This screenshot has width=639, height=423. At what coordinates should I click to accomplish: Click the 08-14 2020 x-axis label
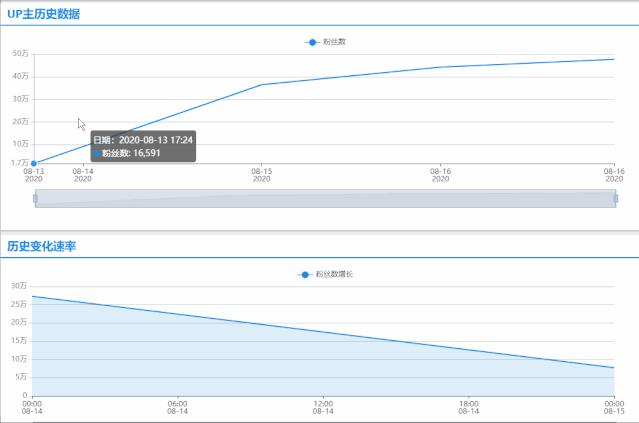point(83,175)
